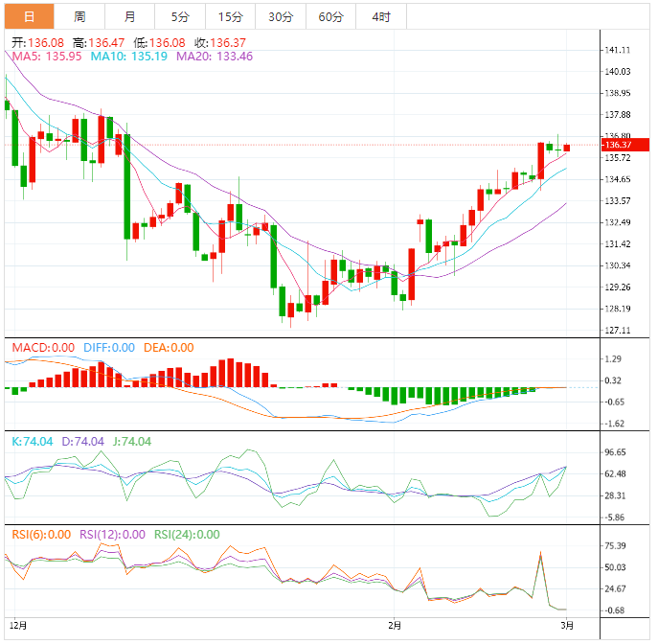
Task: Select the 60分 timeframe tab
Action: click(330, 16)
